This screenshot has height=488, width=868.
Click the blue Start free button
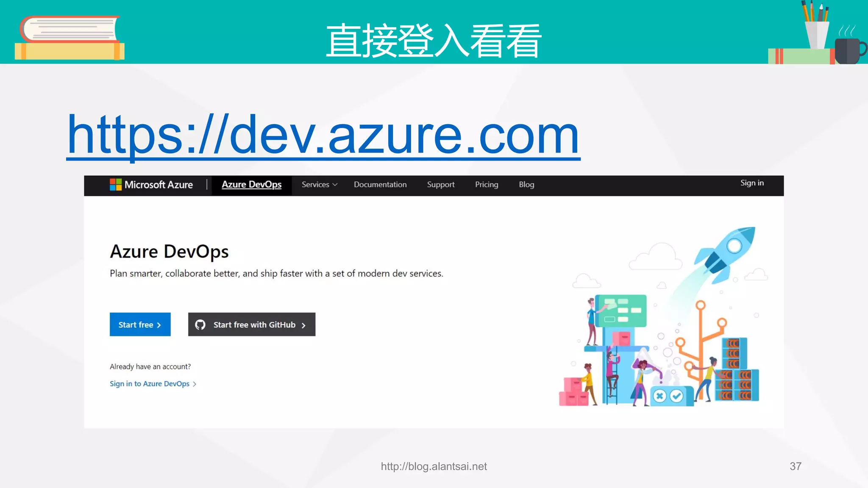click(x=140, y=324)
